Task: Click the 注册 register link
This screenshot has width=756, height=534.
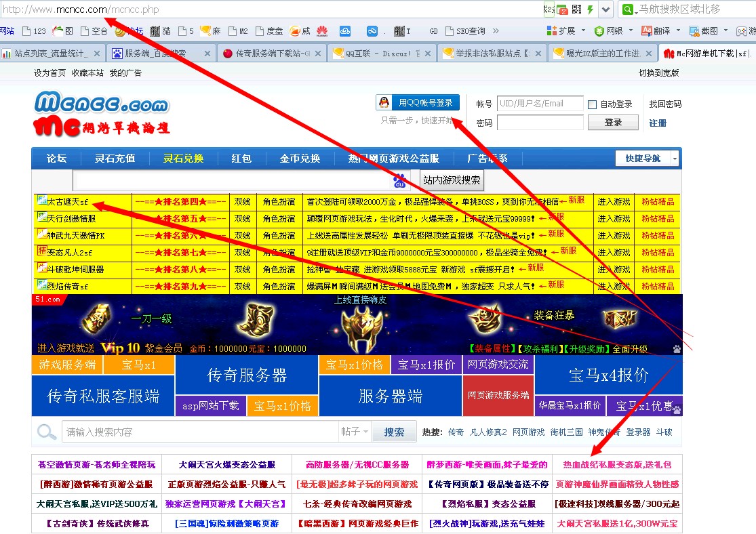Action: click(x=658, y=123)
